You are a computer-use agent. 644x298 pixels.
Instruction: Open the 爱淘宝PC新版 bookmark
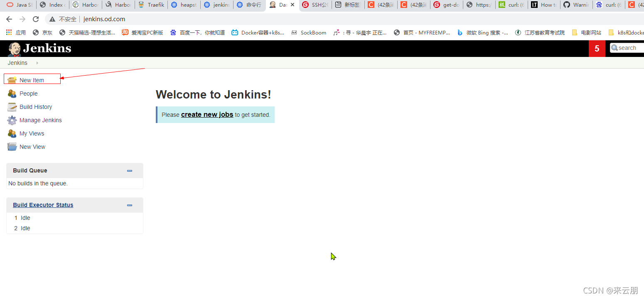point(143,32)
